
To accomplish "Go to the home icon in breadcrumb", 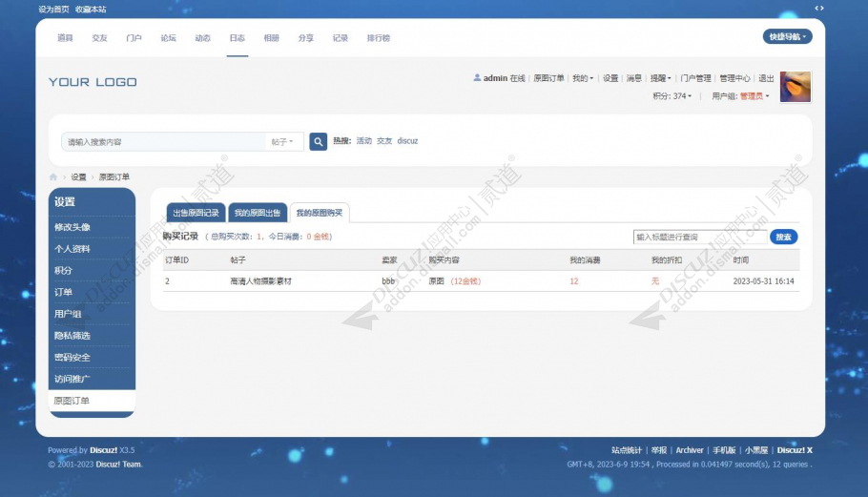I will coord(53,177).
